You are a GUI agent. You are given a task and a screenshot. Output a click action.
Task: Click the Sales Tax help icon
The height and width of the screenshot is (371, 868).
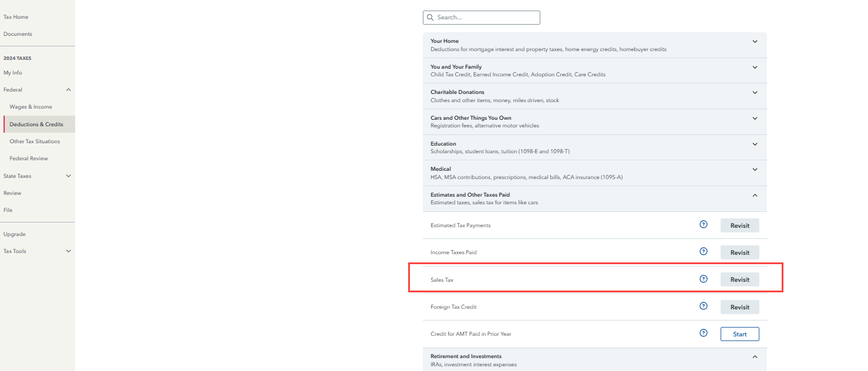(704, 279)
